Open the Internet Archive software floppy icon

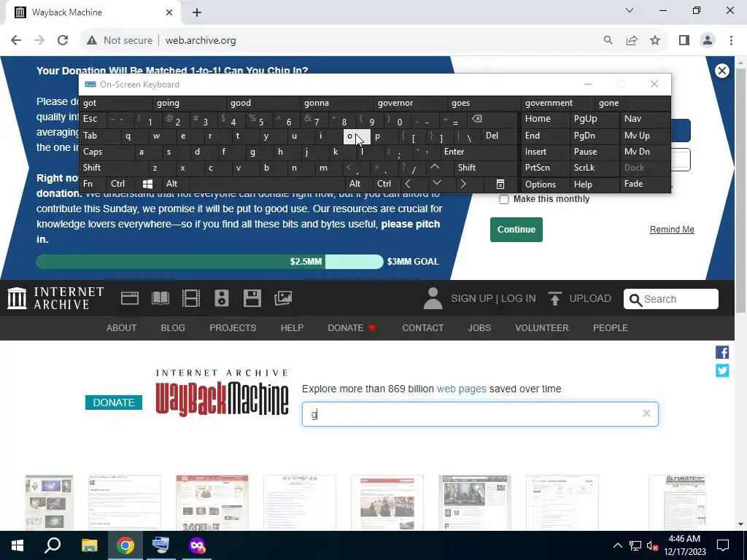pyautogui.click(x=252, y=298)
